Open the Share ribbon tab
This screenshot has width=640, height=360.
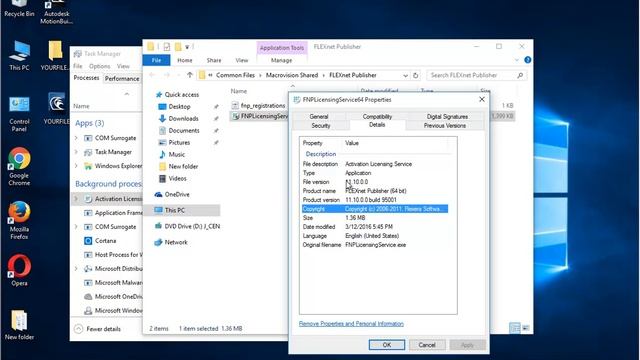click(x=213, y=60)
